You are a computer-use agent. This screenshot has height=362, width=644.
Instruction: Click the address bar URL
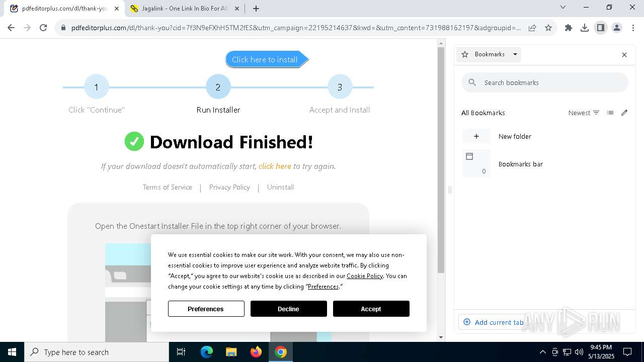(x=296, y=28)
